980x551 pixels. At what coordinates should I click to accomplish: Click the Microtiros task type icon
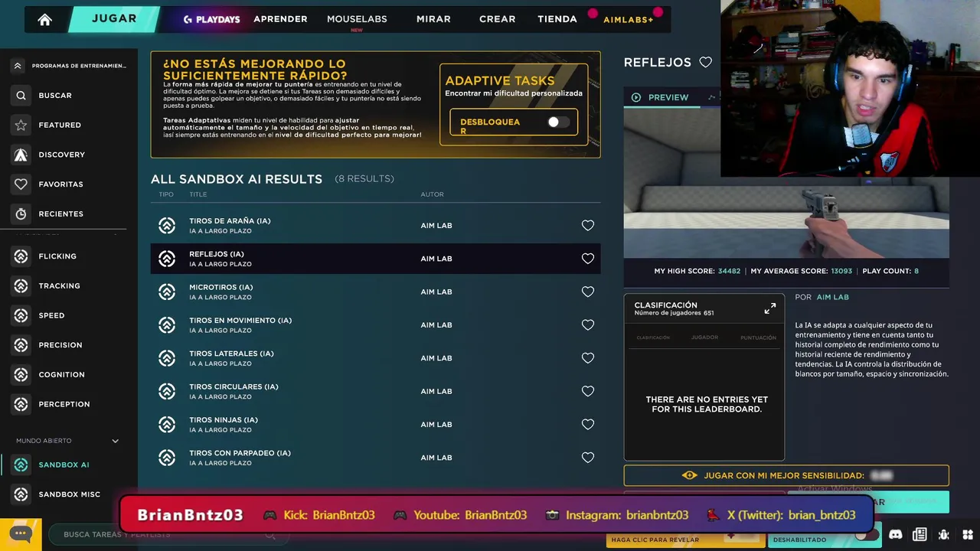pyautogui.click(x=167, y=292)
